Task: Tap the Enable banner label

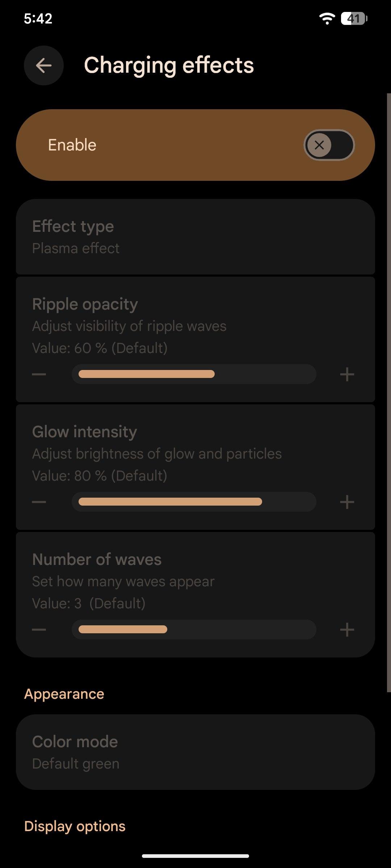Action: pos(72,145)
